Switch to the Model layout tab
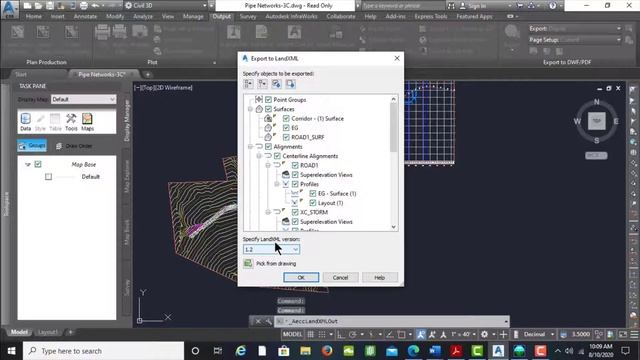 click(x=19, y=332)
